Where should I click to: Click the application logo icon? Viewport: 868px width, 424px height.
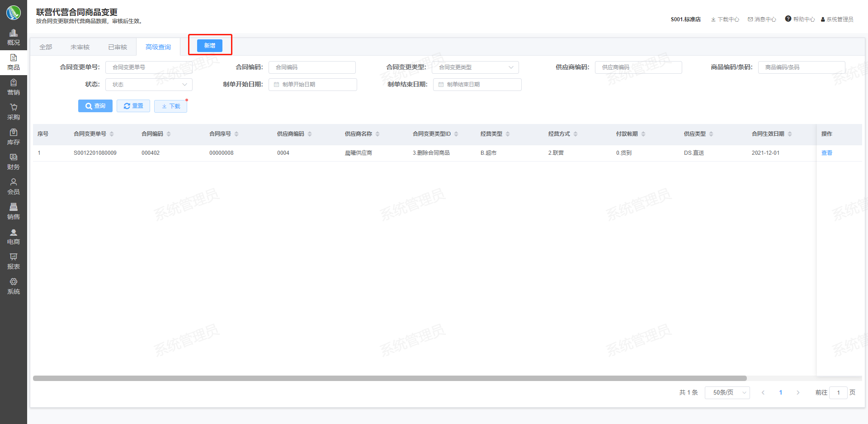click(x=14, y=12)
